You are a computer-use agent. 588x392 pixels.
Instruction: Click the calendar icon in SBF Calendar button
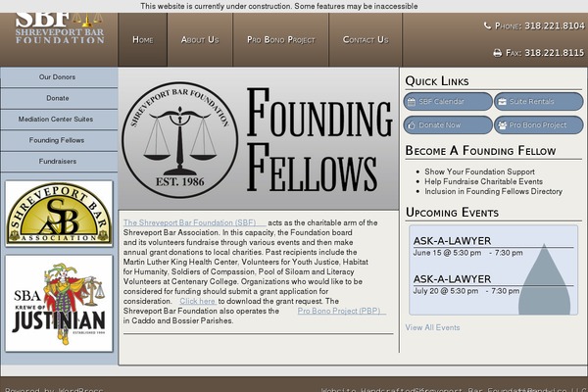click(412, 102)
